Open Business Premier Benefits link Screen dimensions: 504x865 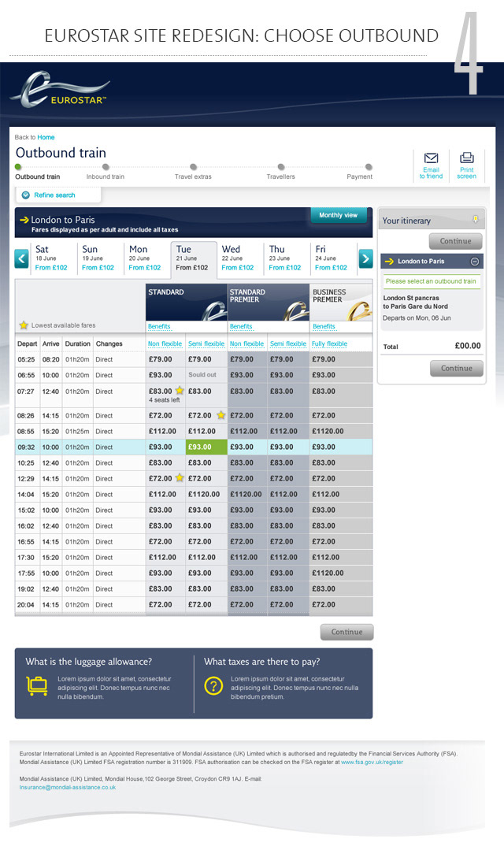[324, 327]
